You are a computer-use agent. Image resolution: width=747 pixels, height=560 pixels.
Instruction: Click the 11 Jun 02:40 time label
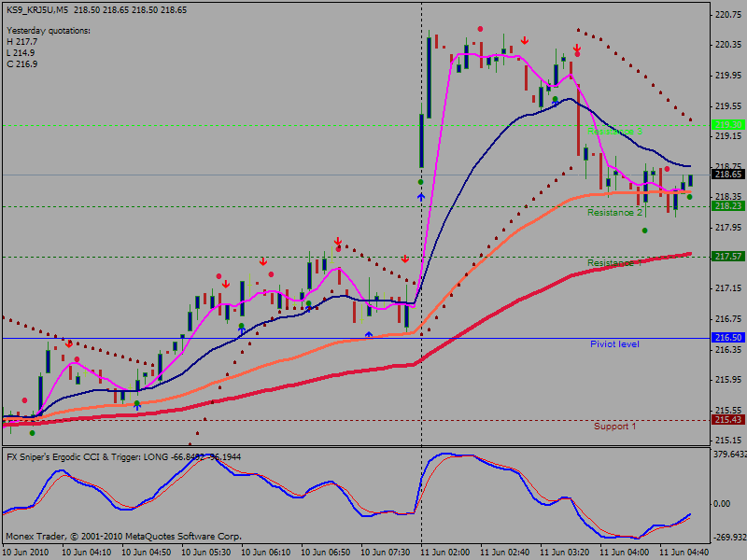(x=505, y=553)
